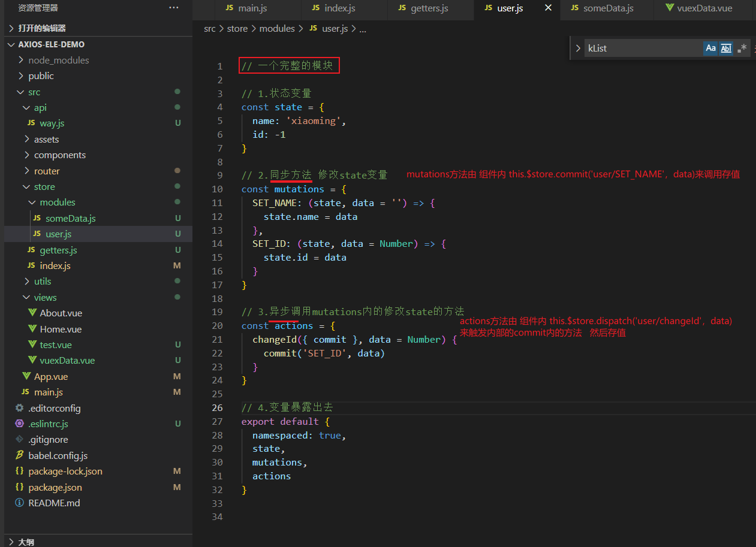Open babel.config.js file

pos(98,455)
